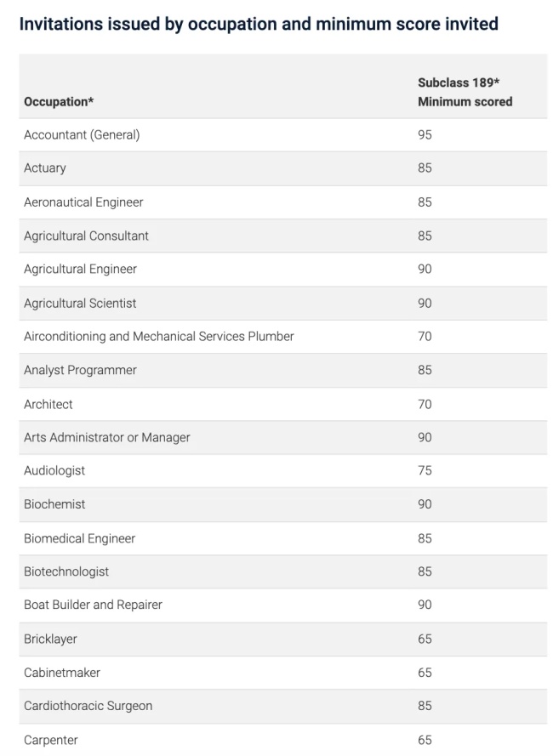Click the Subclass 189 Minimum scored header
Image resolution: width=553 pixels, height=756 pixels.
point(465,92)
